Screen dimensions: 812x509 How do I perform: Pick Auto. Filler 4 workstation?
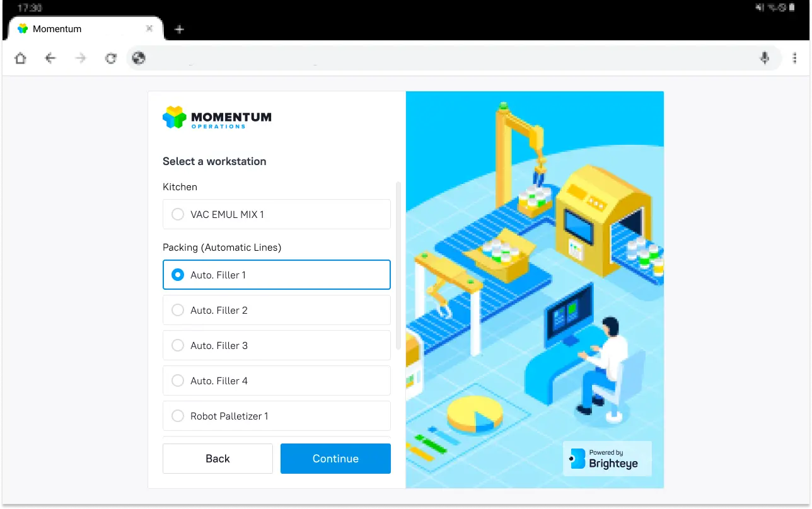(x=277, y=380)
